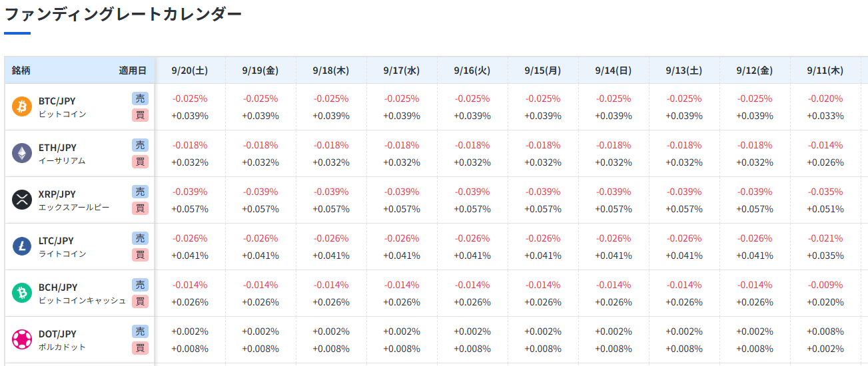Select the 9/17(水) date column header
The image size is (868, 366).
click(x=402, y=71)
